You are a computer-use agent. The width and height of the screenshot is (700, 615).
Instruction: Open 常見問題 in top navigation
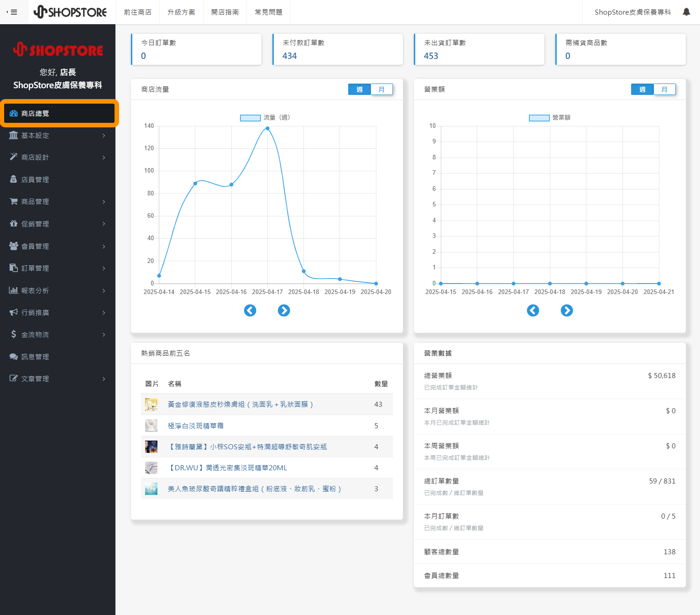[x=269, y=12]
